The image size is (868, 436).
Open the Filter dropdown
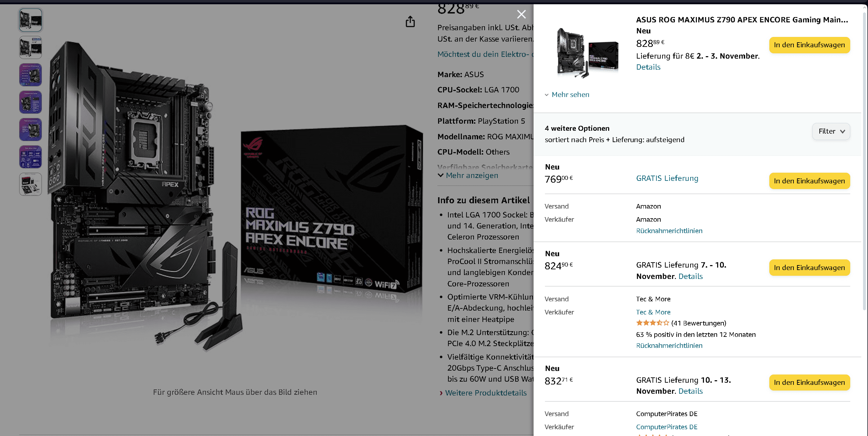coord(831,131)
